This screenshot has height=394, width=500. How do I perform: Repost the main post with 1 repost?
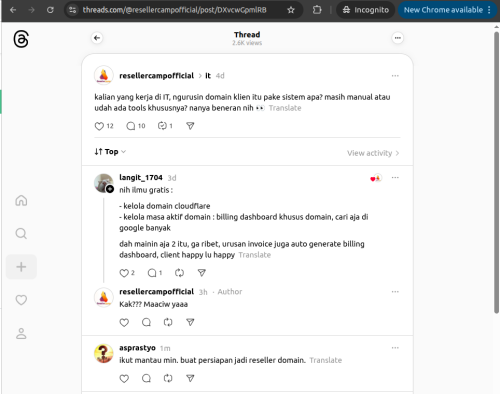(165, 126)
